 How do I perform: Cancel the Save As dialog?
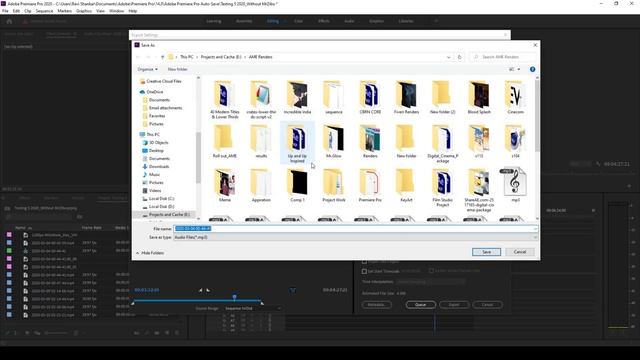(520, 252)
